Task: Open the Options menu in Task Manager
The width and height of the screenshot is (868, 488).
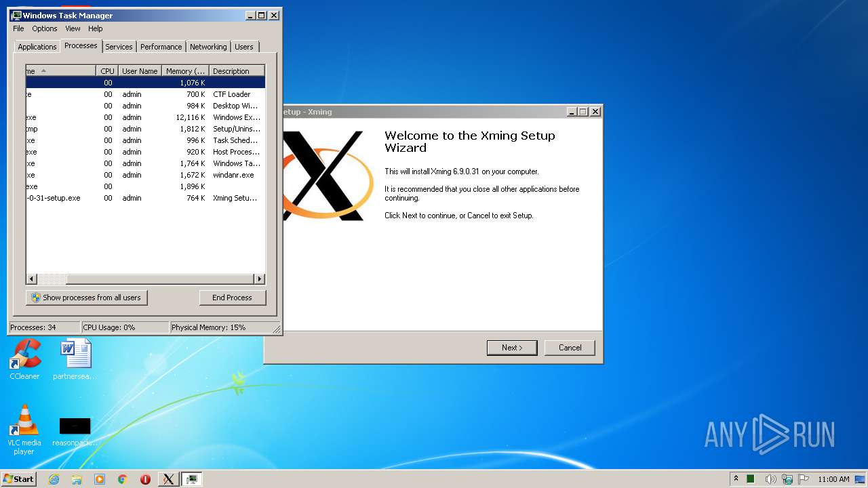Action: 45,28
